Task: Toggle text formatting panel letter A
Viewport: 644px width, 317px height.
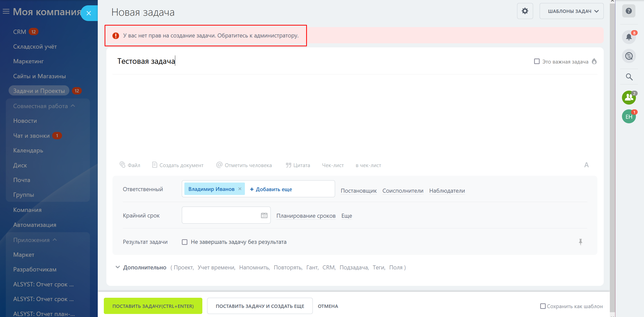Action: (x=586, y=165)
